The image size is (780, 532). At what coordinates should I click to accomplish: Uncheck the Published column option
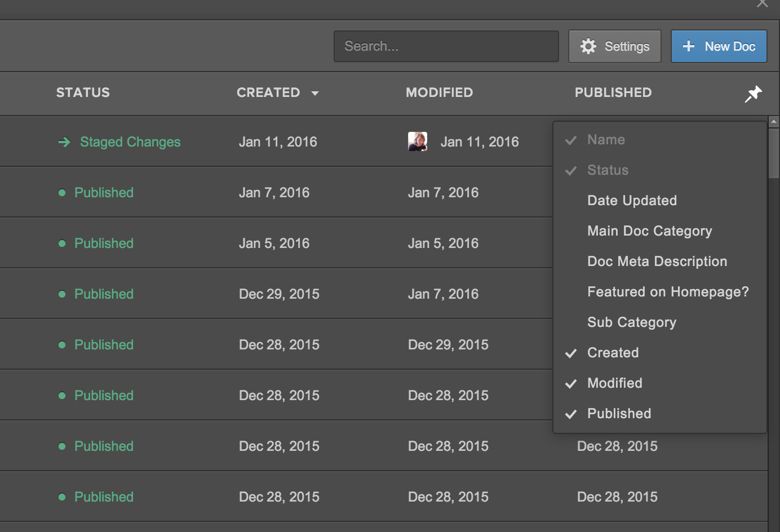(618, 414)
